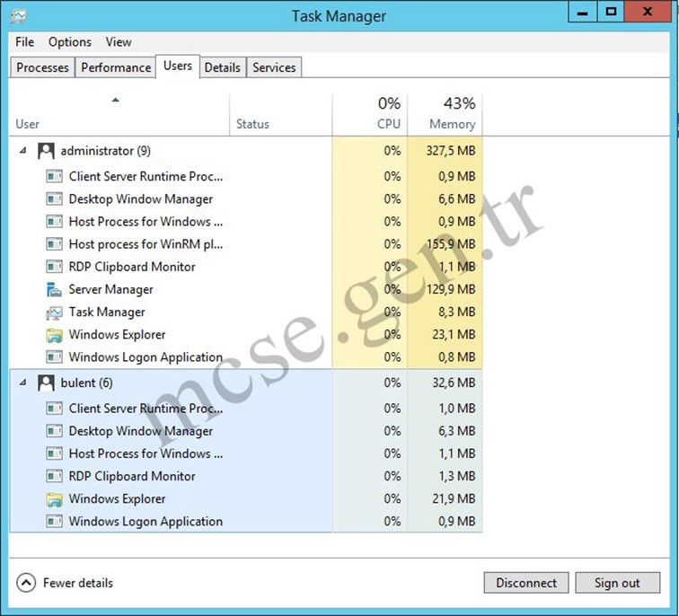679x616 pixels.
Task: Sort by the Status column header
Action: 280,115
